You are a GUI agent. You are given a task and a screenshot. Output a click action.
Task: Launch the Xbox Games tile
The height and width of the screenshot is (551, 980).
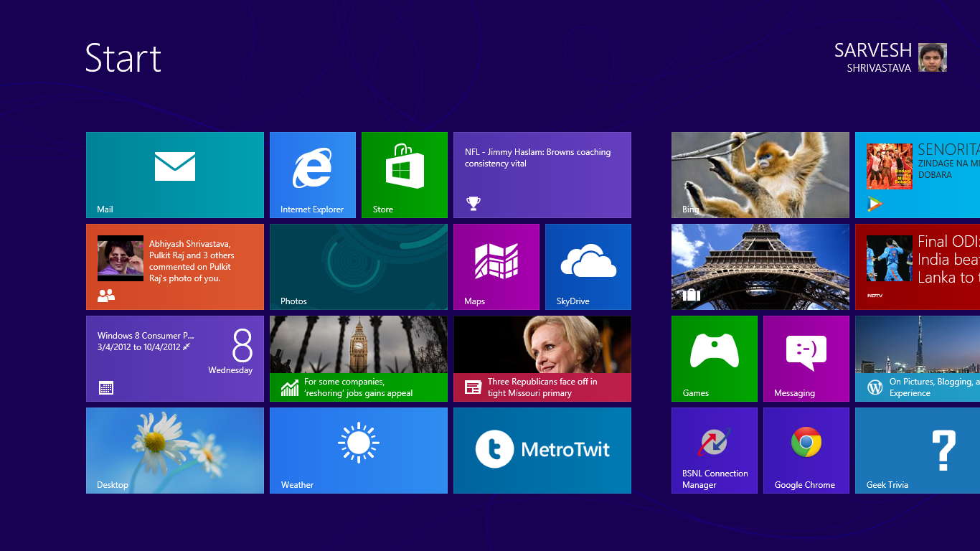(x=715, y=359)
